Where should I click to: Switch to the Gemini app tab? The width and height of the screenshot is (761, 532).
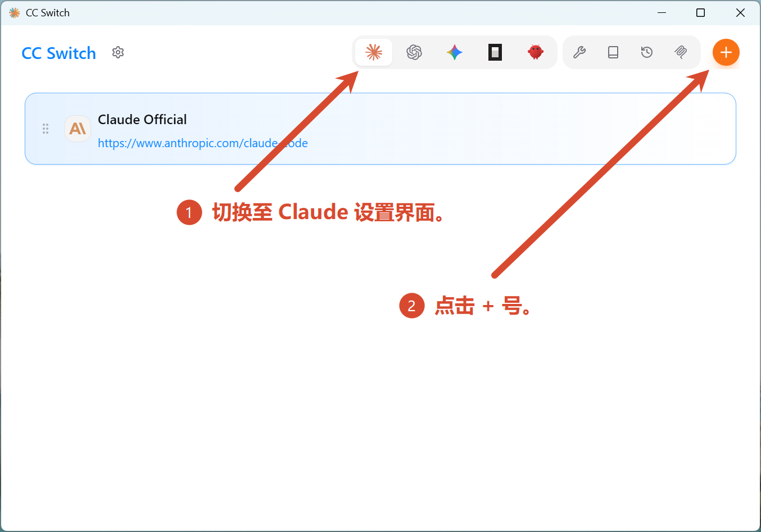pos(455,52)
